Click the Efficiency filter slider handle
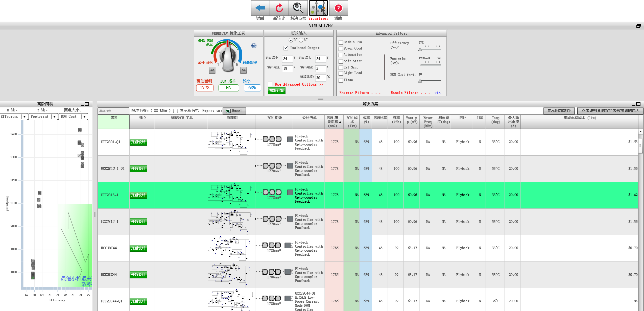The width and height of the screenshot is (644, 311). coord(420,50)
